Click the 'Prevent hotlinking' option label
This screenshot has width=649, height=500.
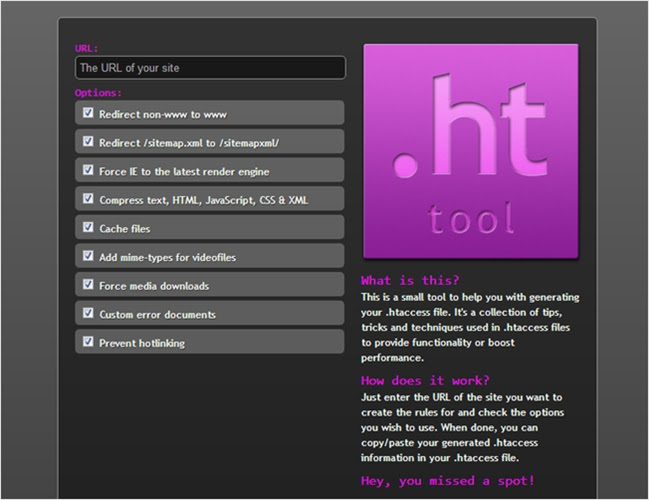(x=142, y=344)
